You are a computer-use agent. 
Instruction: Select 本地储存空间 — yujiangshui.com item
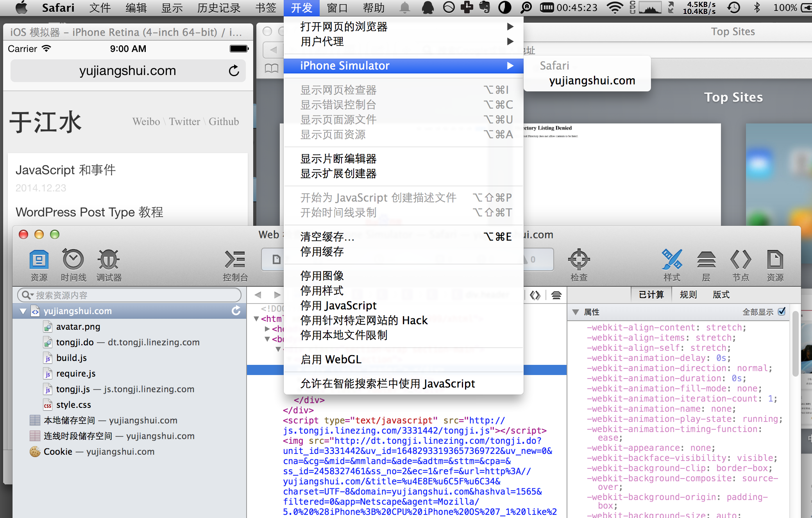point(129,420)
